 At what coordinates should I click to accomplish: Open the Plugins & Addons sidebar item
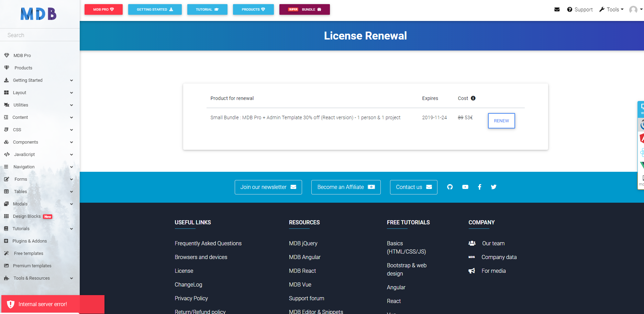tap(30, 241)
